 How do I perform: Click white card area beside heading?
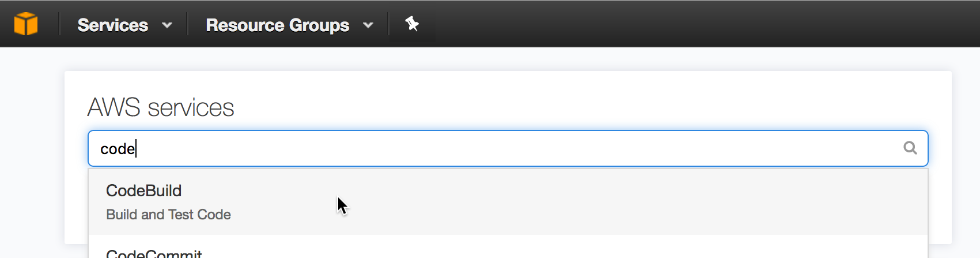pyautogui.click(x=576, y=104)
